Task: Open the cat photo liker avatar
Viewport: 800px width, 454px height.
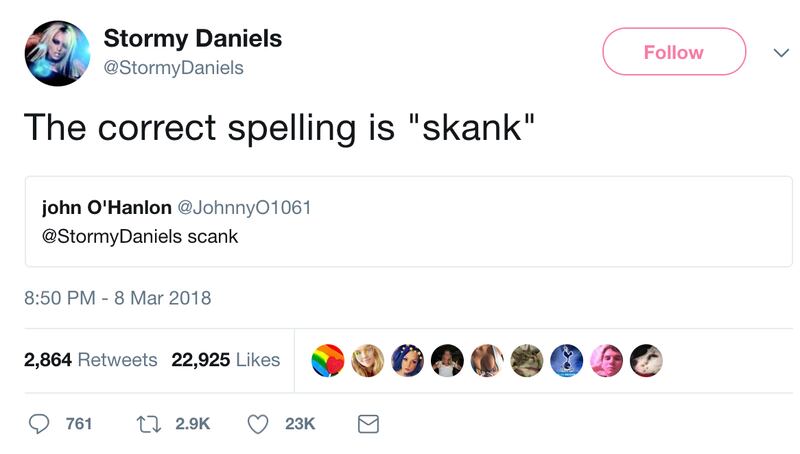Action: [526, 360]
